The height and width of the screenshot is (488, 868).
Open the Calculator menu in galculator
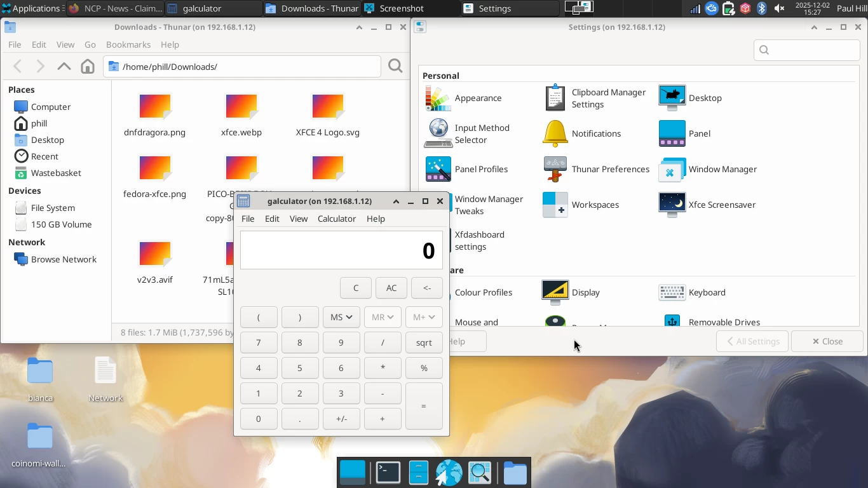pos(336,219)
